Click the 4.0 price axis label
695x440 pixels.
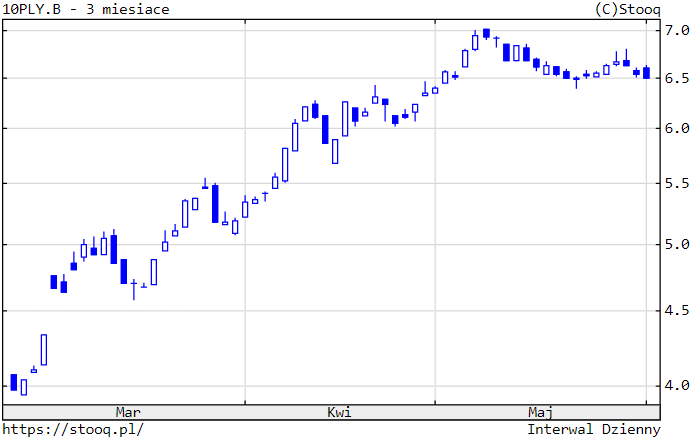(x=677, y=386)
